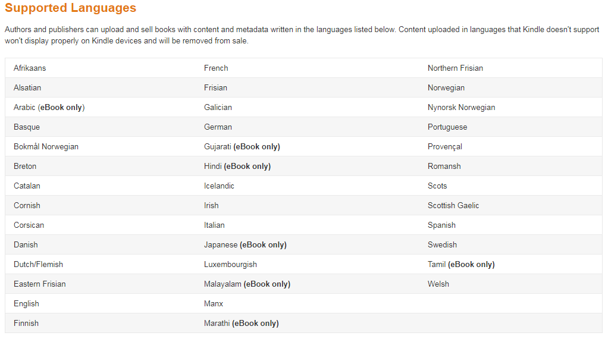Click the Hindi (eBook only) cell
Viewport: 605px width, 364px height.
pos(237,166)
